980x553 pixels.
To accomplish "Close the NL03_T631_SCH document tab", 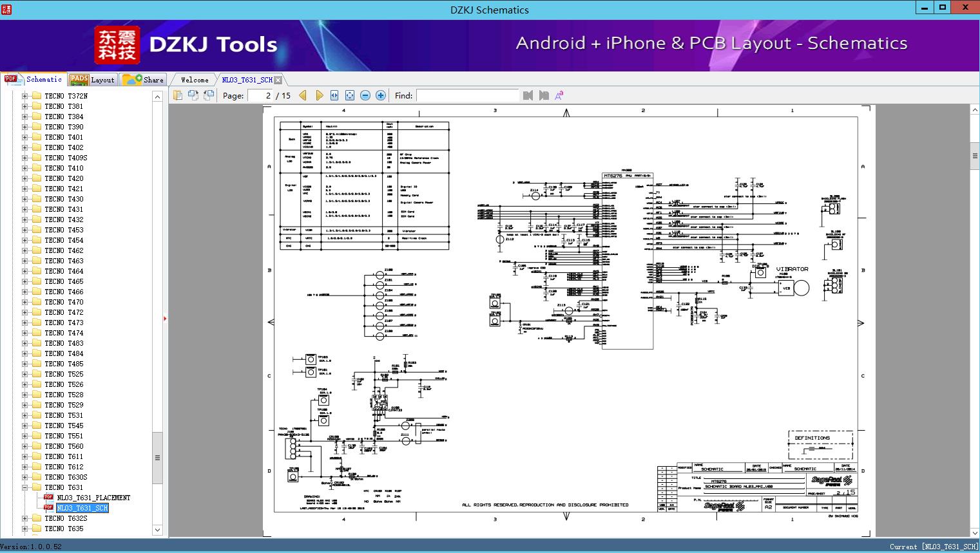I will tap(278, 80).
